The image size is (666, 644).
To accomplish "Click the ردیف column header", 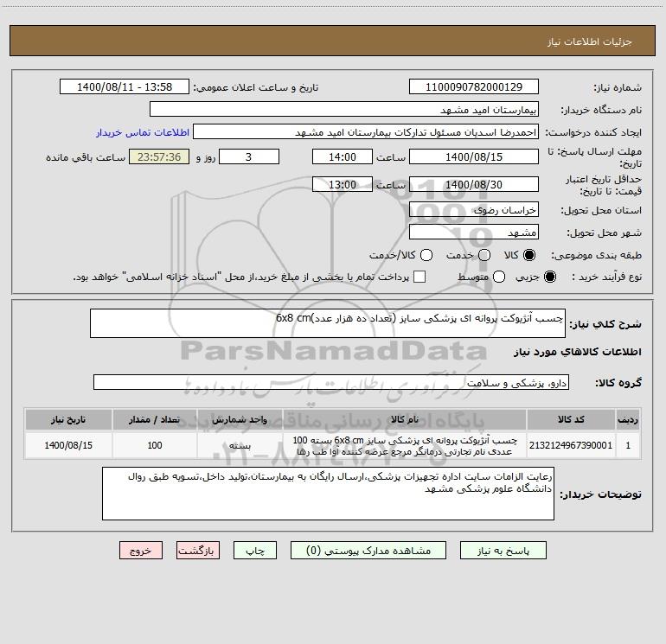I will (628, 420).
